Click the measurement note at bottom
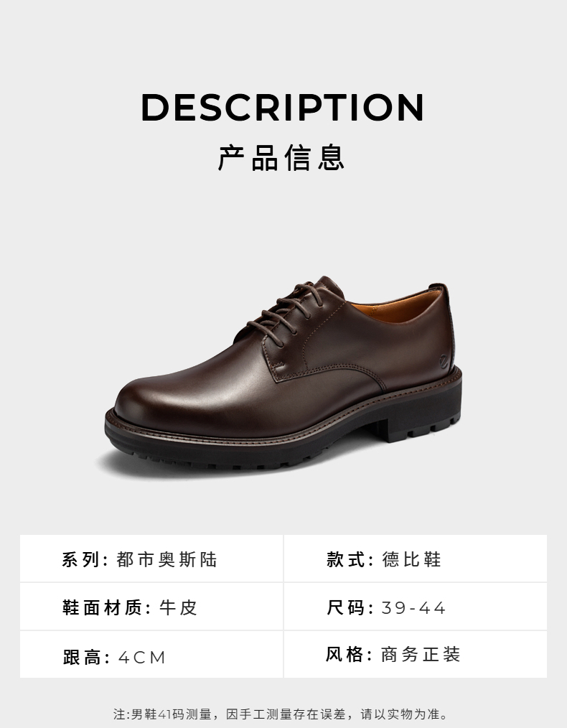 point(282,714)
